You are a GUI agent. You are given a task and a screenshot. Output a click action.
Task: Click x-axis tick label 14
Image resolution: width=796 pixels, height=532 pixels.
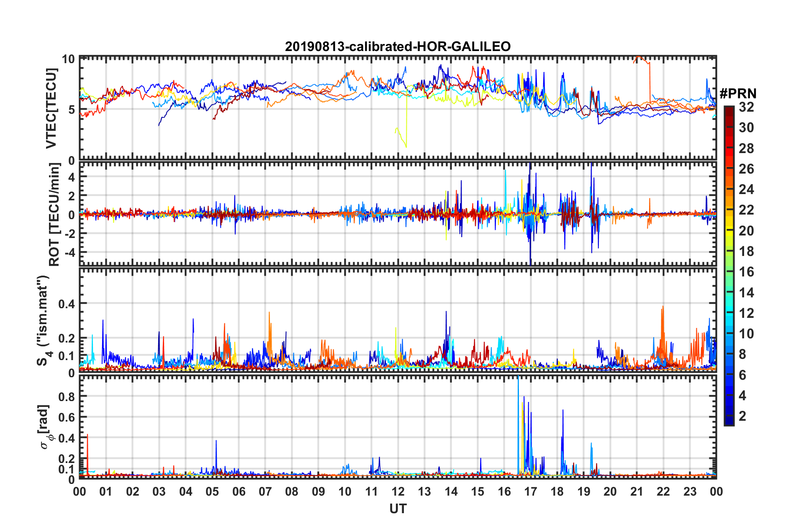point(451,491)
